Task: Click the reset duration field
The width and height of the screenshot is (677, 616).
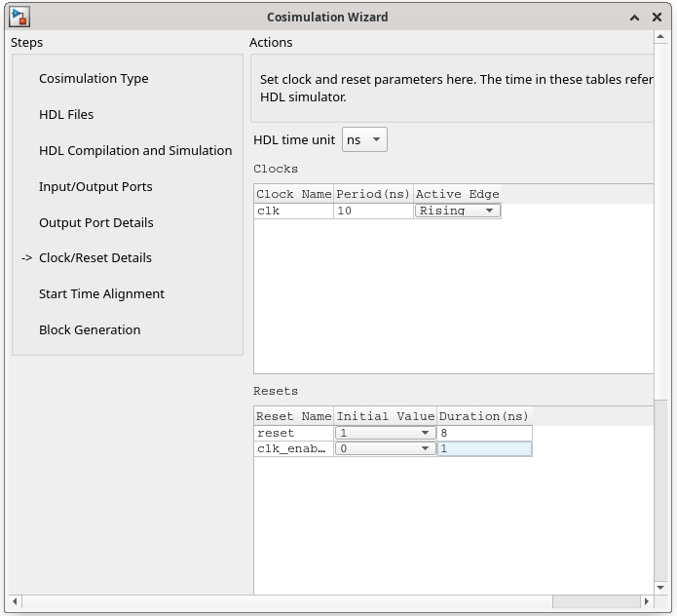Action: pyautogui.click(x=483, y=433)
